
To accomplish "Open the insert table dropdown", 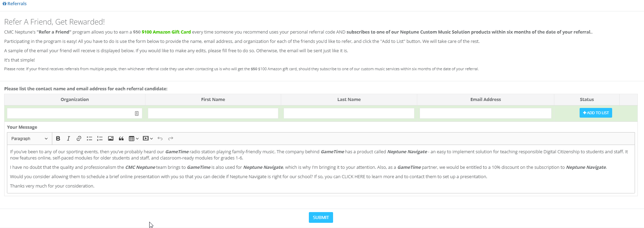I will pyautogui.click(x=134, y=138).
